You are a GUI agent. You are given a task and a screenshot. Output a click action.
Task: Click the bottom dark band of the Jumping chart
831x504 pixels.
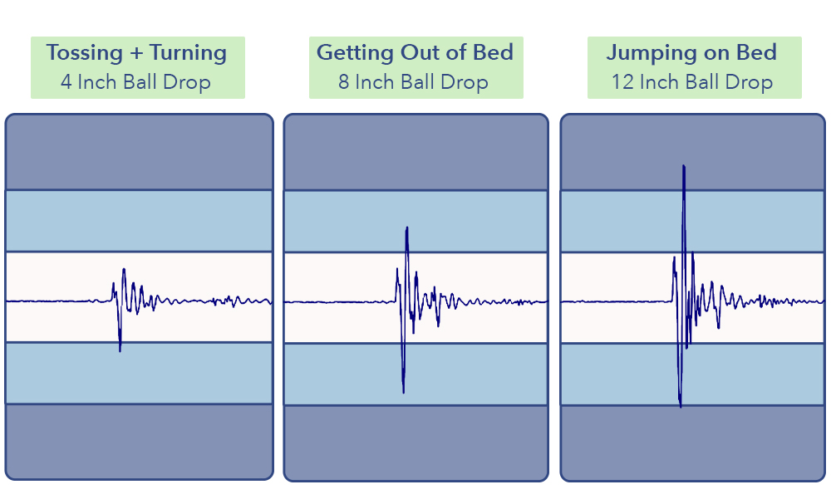coord(693,443)
